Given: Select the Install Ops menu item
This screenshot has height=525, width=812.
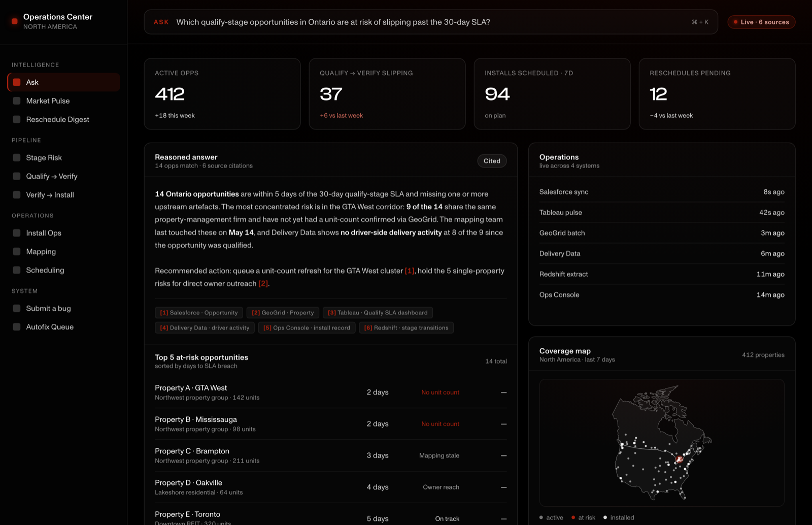Looking at the screenshot, I should [x=64, y=233].
